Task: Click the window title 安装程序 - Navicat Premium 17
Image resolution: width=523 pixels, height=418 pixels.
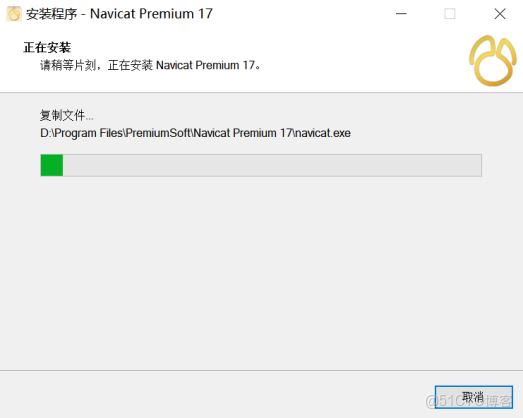Action: [x=119, y=14]
